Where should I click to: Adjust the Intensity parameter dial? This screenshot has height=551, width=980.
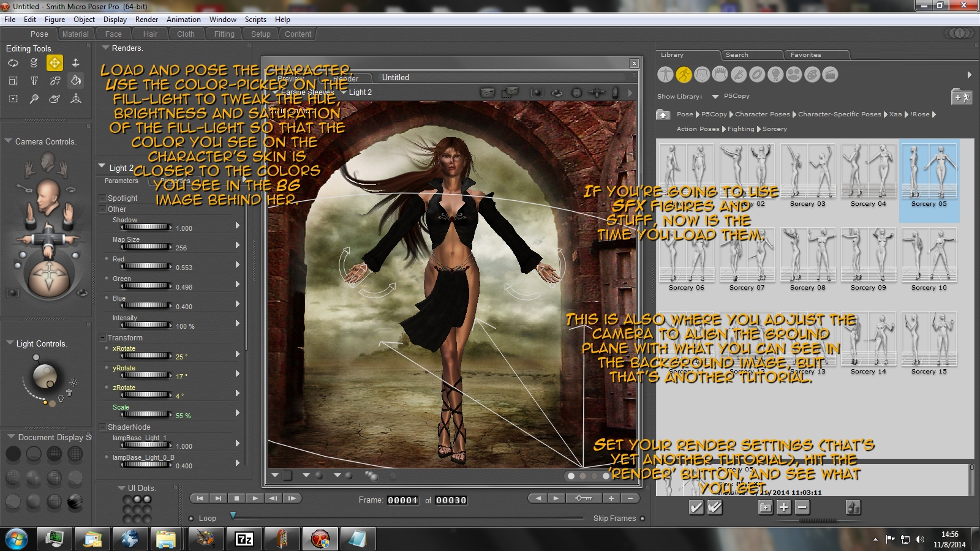[146, 325]
